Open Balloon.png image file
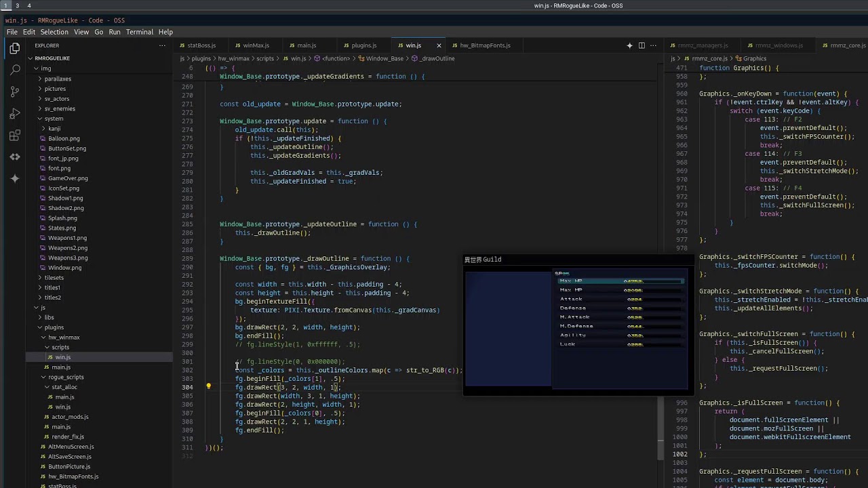Screen dimensions: 868x488 [64, 138]
